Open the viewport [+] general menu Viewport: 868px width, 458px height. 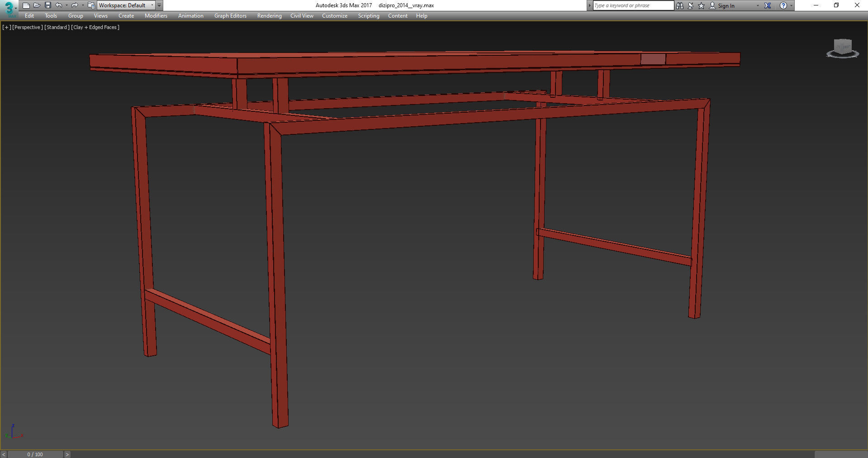6,27
